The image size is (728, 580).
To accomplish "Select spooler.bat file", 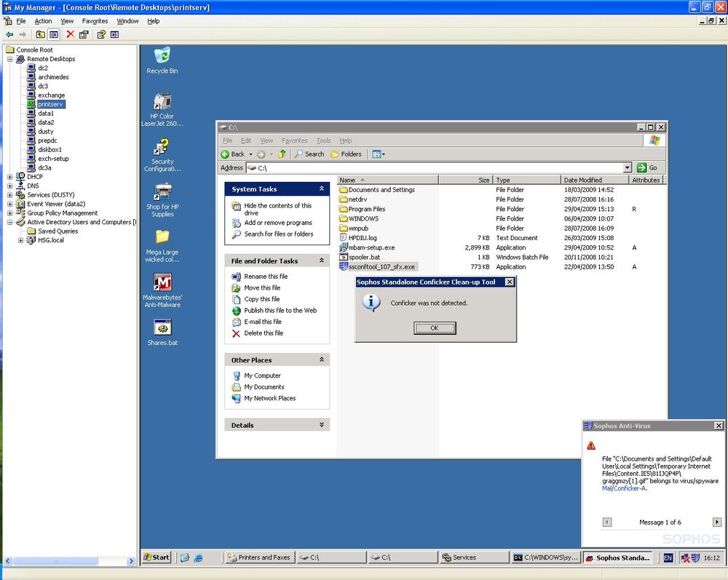I will (x=364, y=257).
